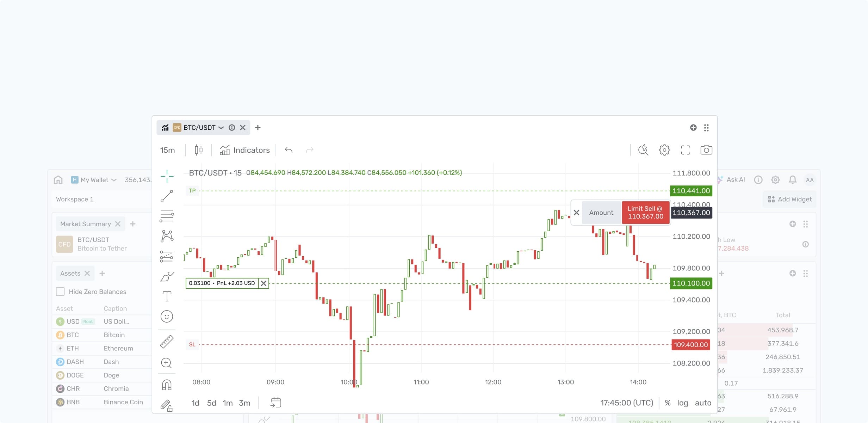This screenshot has width=868, height=423.
Task: Select the SL stop loss line label
Action: pyautogui.click(x=192, y=344)
